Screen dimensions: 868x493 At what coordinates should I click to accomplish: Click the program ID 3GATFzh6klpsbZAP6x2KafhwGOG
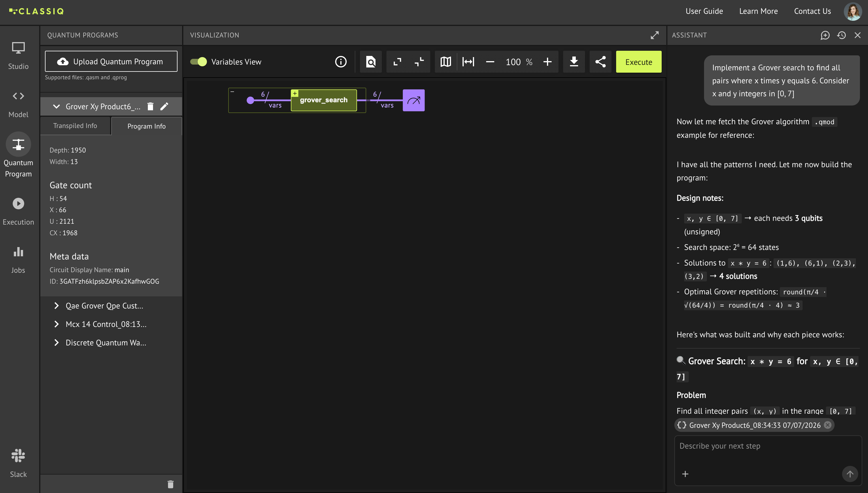click(109, 281)
